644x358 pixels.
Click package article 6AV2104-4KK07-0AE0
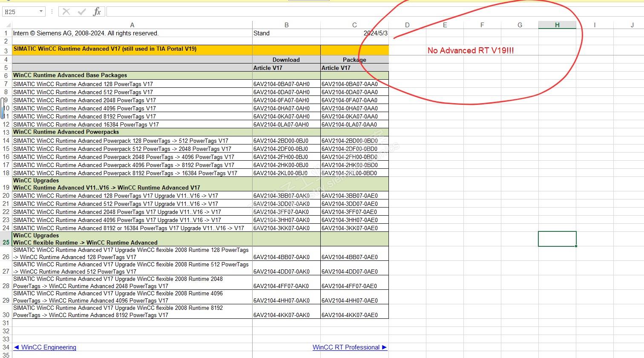click(x=354, y=312)
